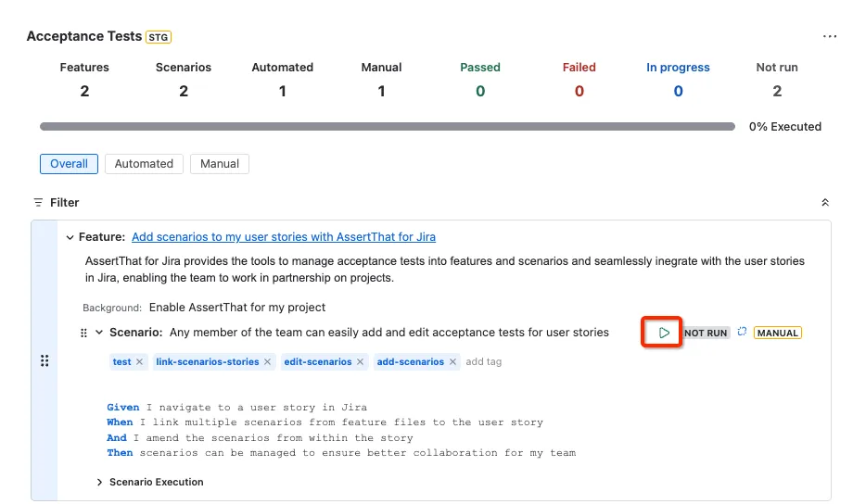Image resolution: width=853 pixels, height=504 pixels.
Task: Click the scenario title text
Action: 389,333
